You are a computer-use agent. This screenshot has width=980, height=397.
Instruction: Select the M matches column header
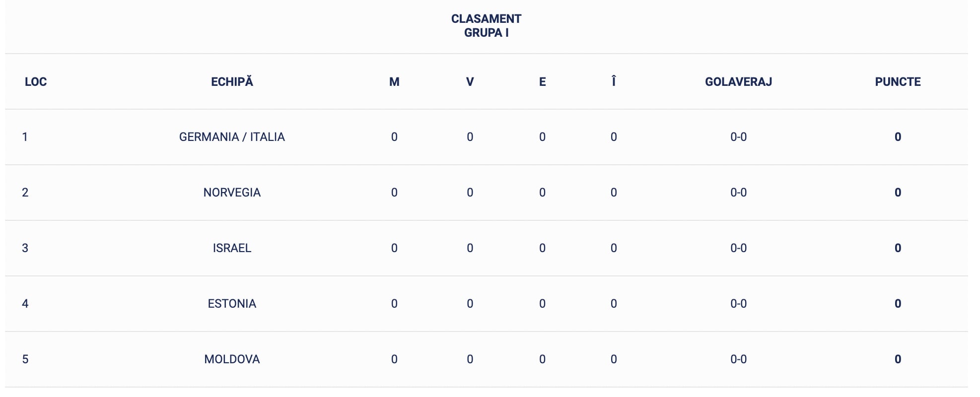[394, 82]
